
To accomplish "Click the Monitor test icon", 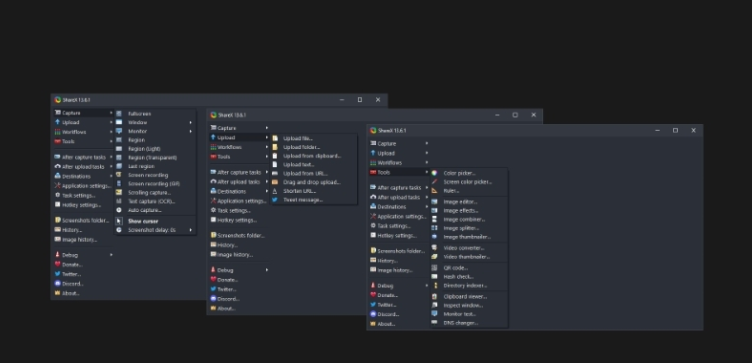I will click(434, 314).
